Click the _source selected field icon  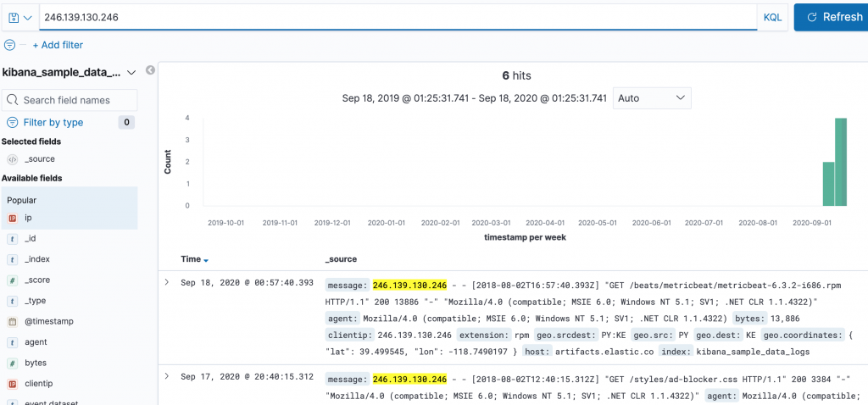click(12, 158)
